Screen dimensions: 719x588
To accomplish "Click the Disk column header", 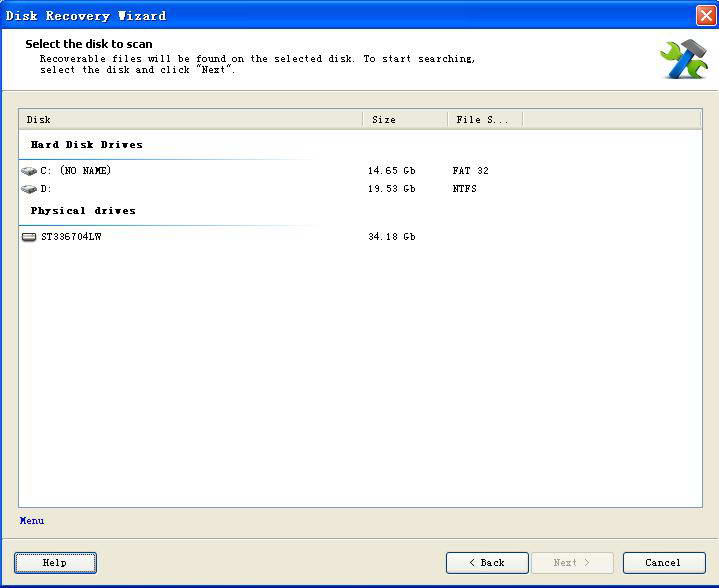I will pos(191,120).
